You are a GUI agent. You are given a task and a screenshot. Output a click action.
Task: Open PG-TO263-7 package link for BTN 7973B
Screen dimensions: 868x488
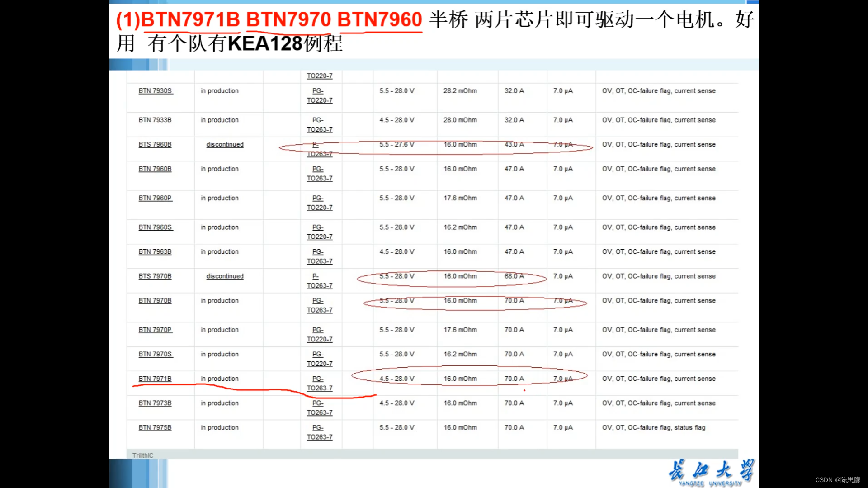pyautogui.click(x=320, y=408)
